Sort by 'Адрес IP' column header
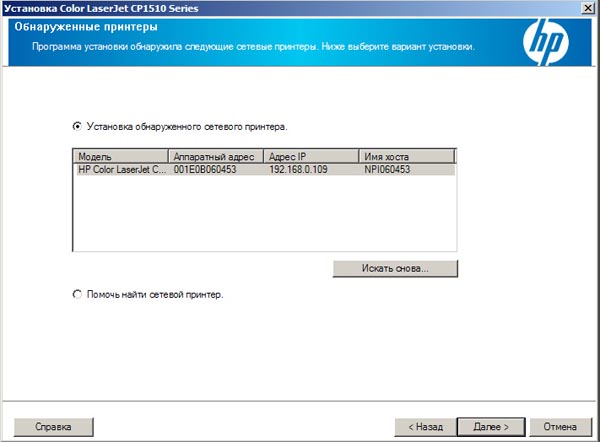 [x=311, y=157]
